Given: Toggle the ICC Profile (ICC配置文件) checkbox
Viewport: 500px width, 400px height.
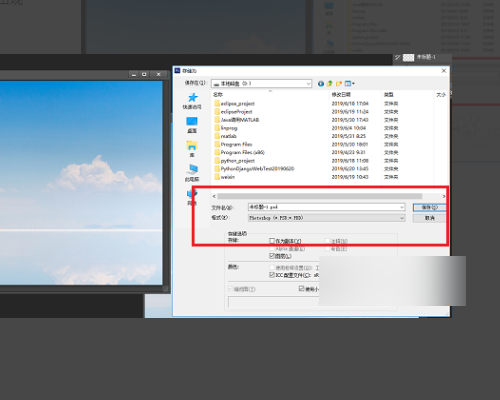Looking at the screenshot, I should pos(272,275).
